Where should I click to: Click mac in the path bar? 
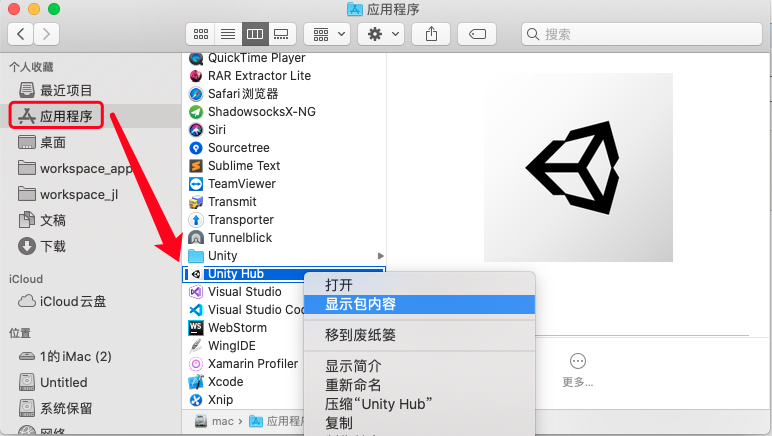[x=214, y=421]
